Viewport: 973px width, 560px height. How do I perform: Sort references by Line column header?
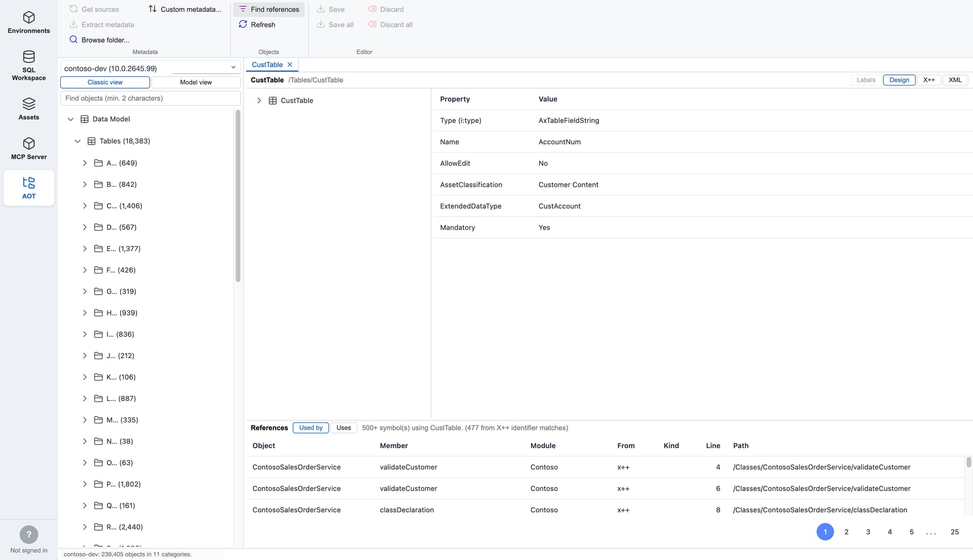click(x=713, y=446)
